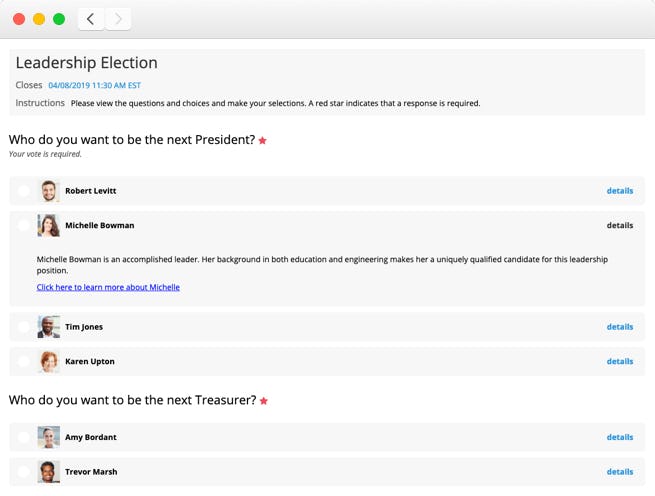Pick Trevor Marsh for Treasurer

pos(24,472)
